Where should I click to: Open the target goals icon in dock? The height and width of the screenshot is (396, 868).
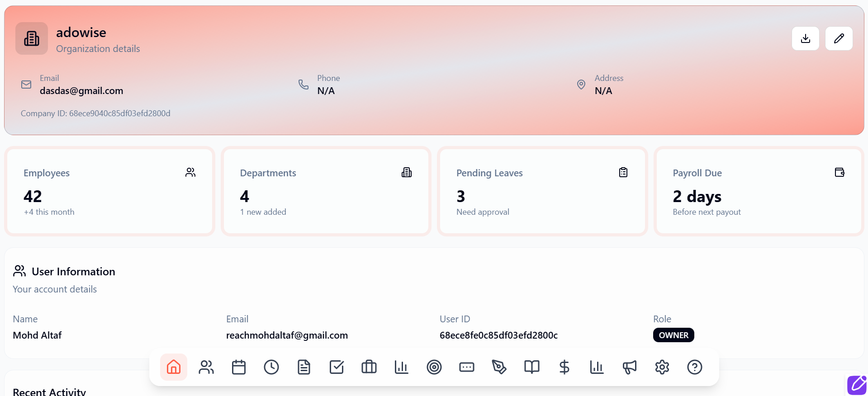point(434,367)
